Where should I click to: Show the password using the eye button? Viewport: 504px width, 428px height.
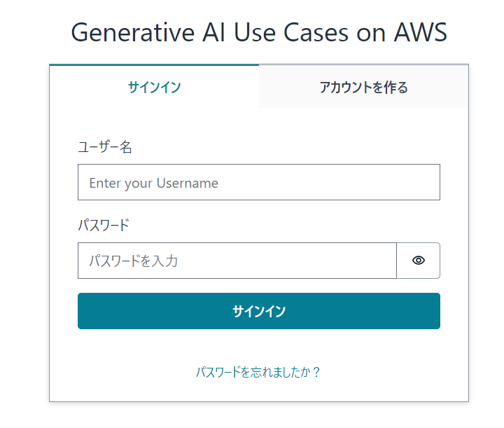[418, 261]
